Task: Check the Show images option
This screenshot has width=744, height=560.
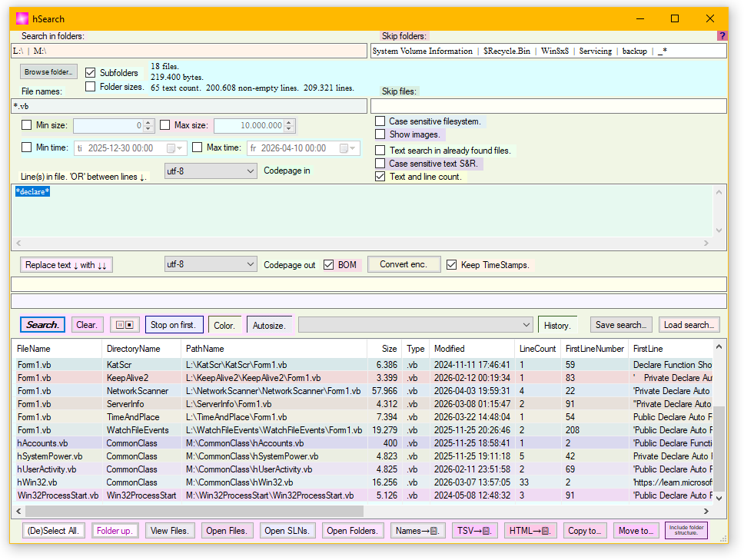Action: coord(380,134)
